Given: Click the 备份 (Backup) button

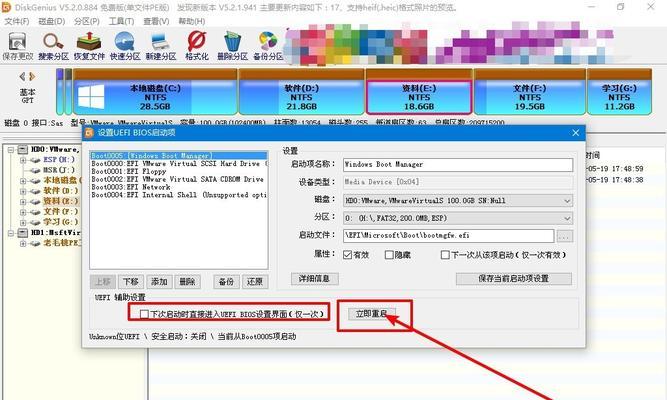Looking at the screenshot, I should click(226, 282).
